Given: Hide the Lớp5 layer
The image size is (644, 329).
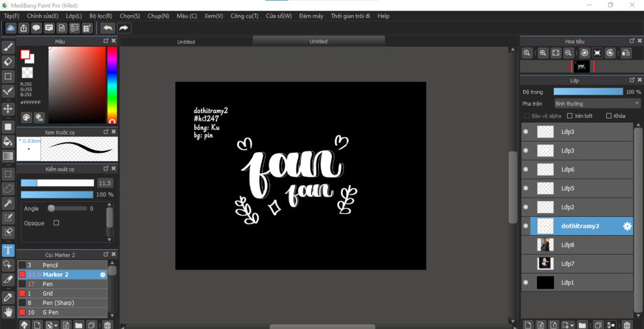Looking at the screenshot, I should 526,189.
